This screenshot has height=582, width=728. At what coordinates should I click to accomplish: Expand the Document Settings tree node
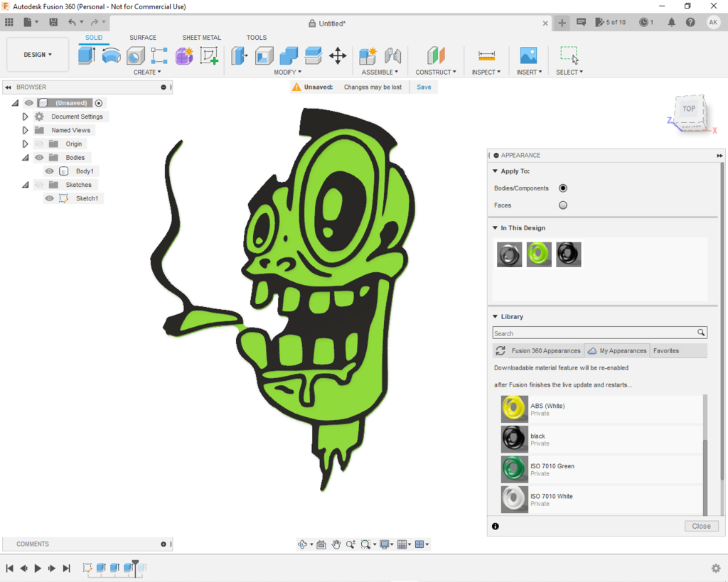26,117
